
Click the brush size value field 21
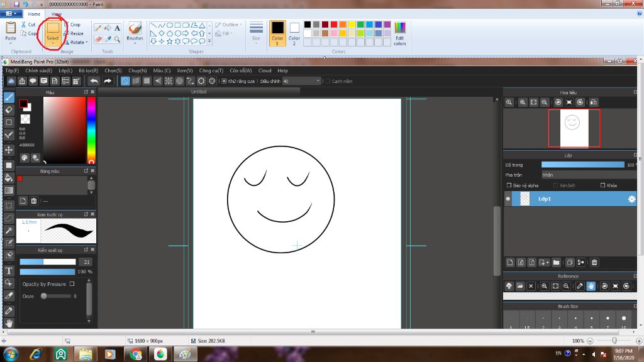[x=86, y=262]
